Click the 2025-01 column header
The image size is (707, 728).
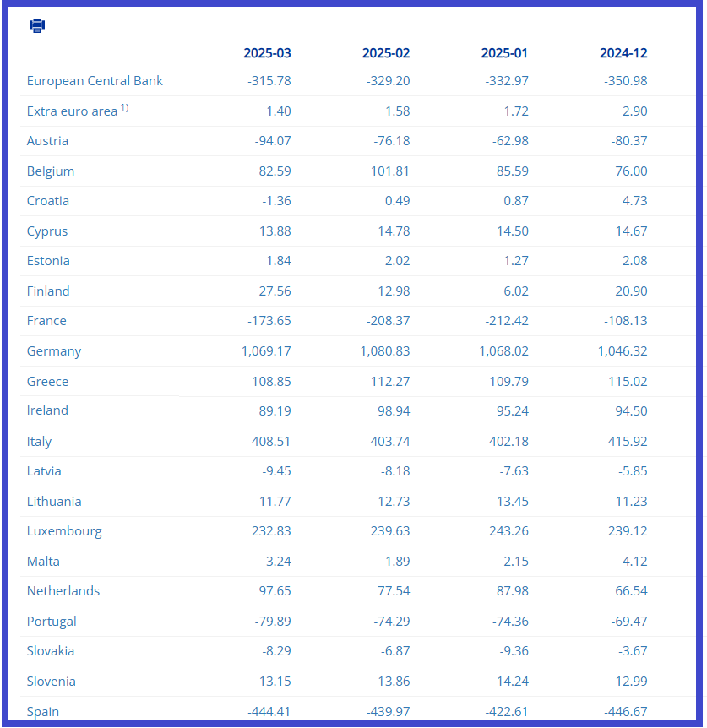pos(504,53)
